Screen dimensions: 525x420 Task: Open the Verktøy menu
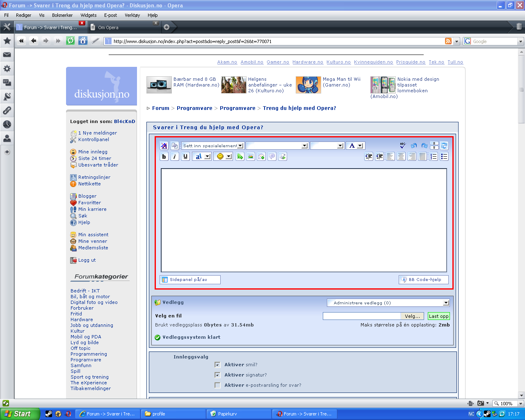pyautogui.click(x=132, y=15)
